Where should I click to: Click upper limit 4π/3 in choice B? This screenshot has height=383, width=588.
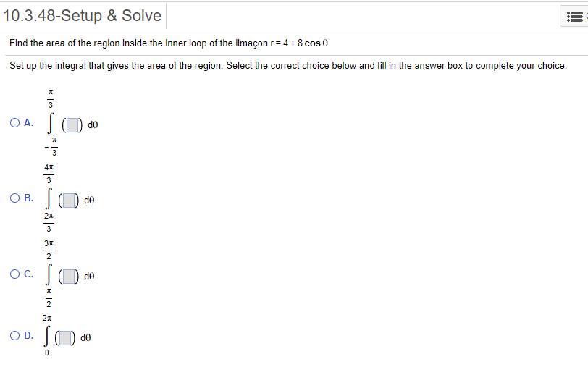tap(49, 174)
